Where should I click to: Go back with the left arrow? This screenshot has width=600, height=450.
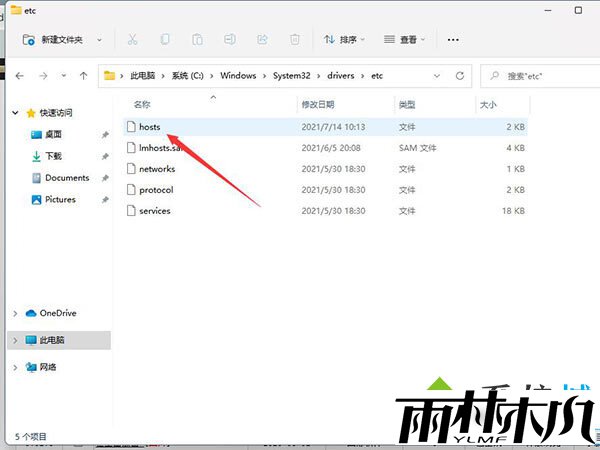pyautogui.click(x=19, y=75)
